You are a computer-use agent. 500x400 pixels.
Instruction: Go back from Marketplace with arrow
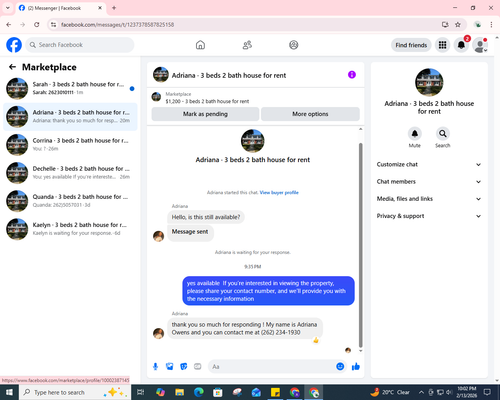(12, 67)
